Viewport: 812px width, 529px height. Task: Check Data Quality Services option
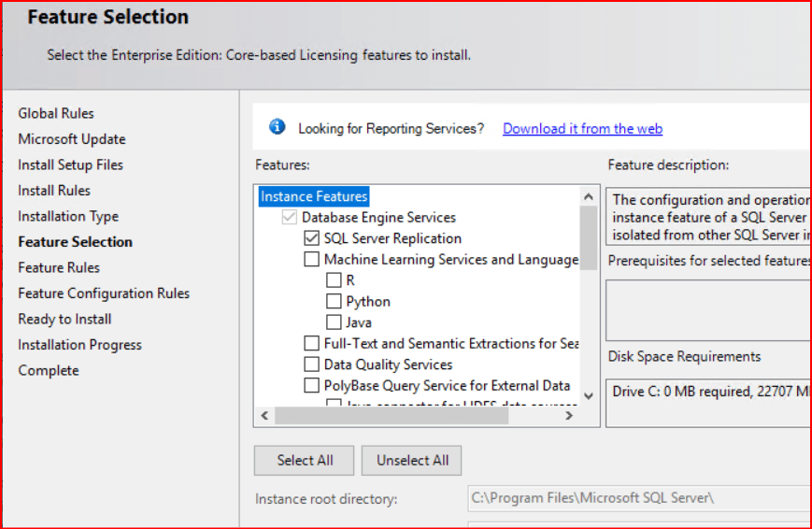click(x=311, y=365)
